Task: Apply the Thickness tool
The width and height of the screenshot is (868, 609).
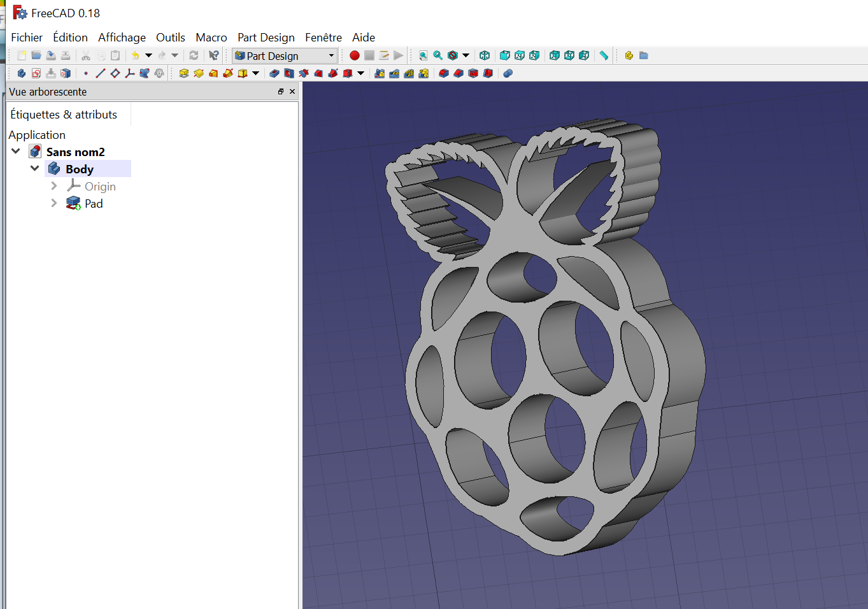Action: 488,73
